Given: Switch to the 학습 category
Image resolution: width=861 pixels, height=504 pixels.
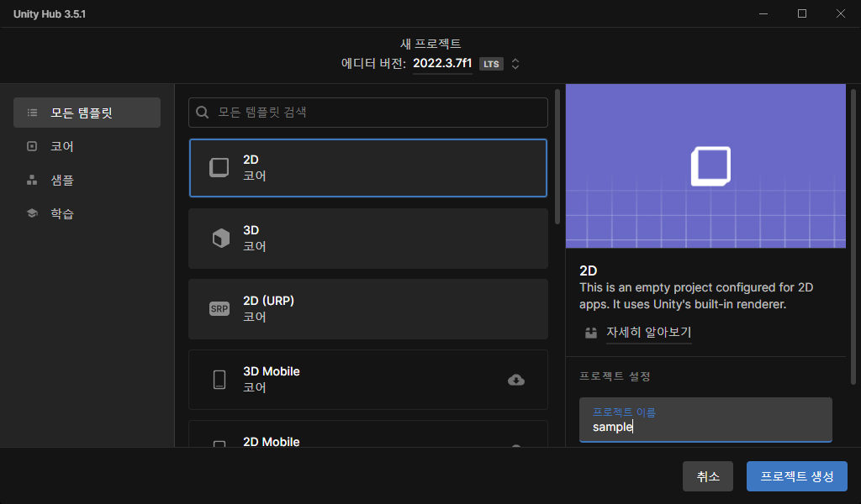Looking at the screenshot, I should (x=87, y=213).
